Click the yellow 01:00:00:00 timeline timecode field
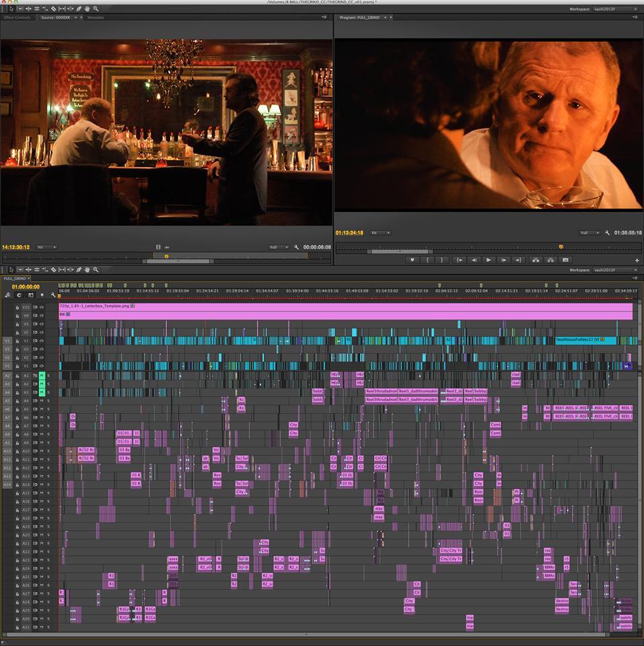 click(x=26, y=286)
